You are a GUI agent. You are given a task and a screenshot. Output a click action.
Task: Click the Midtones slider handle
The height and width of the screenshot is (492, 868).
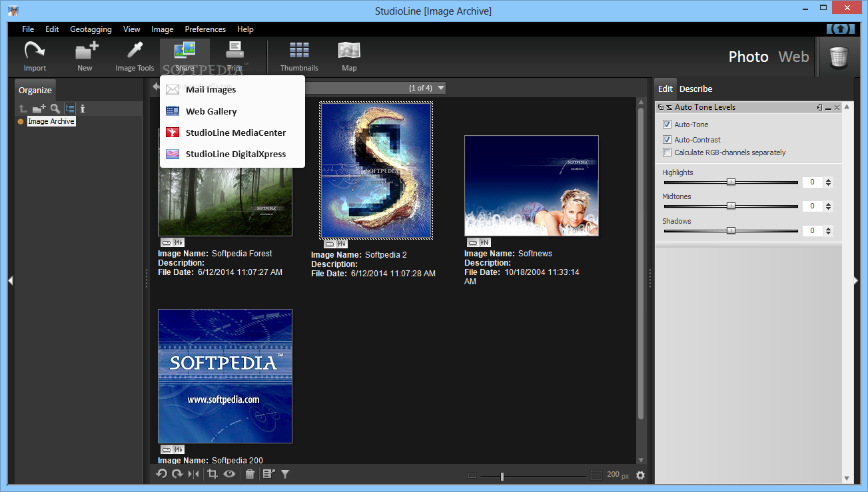pyautogui.click(x=731, y=206)
